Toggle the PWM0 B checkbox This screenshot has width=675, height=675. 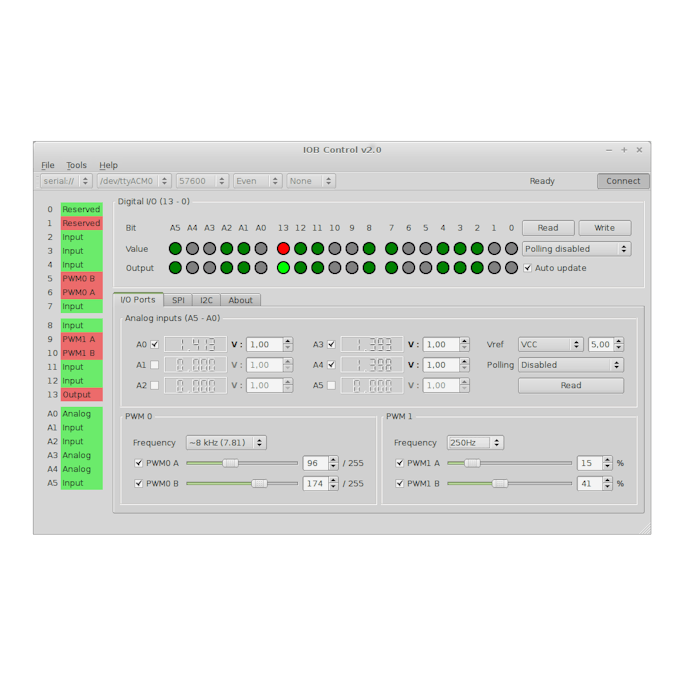(138, 483)
